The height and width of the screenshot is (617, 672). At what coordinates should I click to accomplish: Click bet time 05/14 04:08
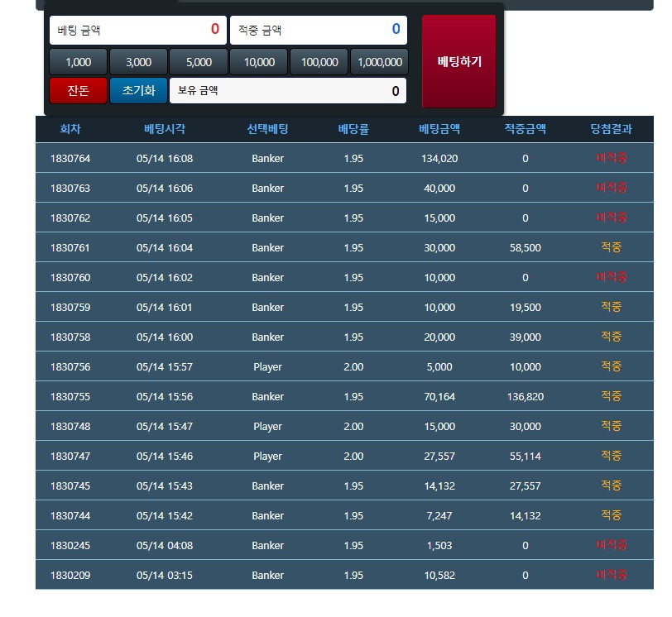tap(165, 546)
